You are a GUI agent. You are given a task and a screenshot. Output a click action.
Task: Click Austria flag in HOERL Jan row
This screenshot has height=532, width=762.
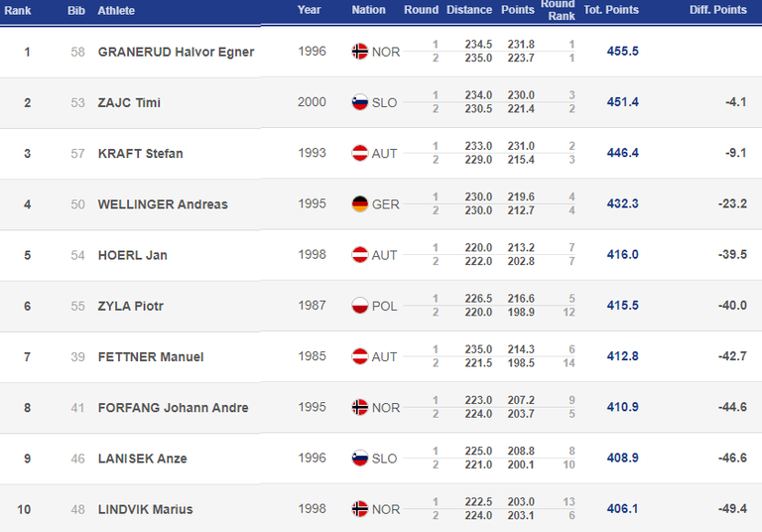359,254
